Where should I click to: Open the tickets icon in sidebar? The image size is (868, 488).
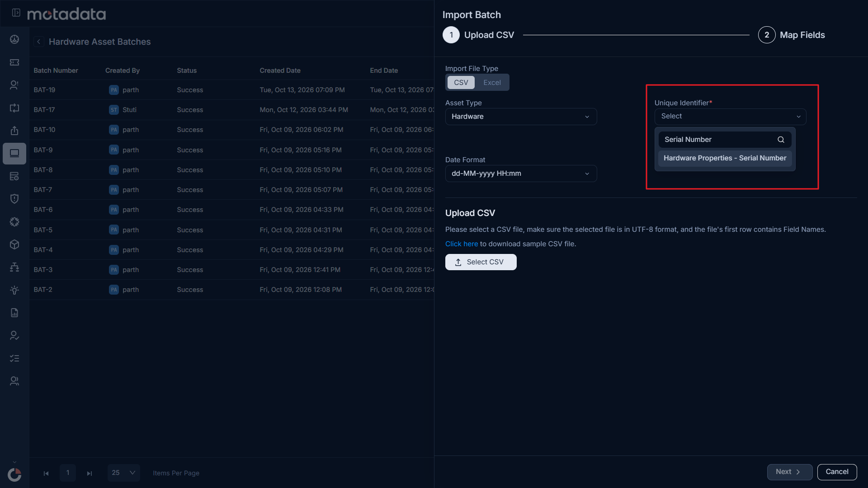pyautogui.click(x=14, y=62)
